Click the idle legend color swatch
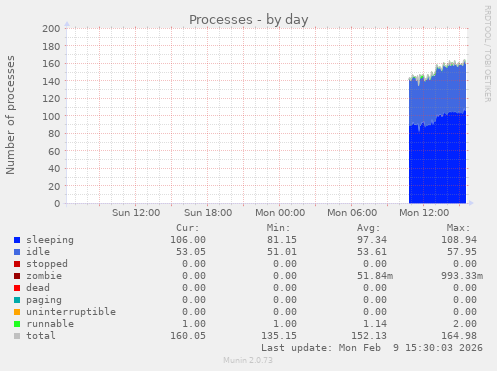 point(17,252)
